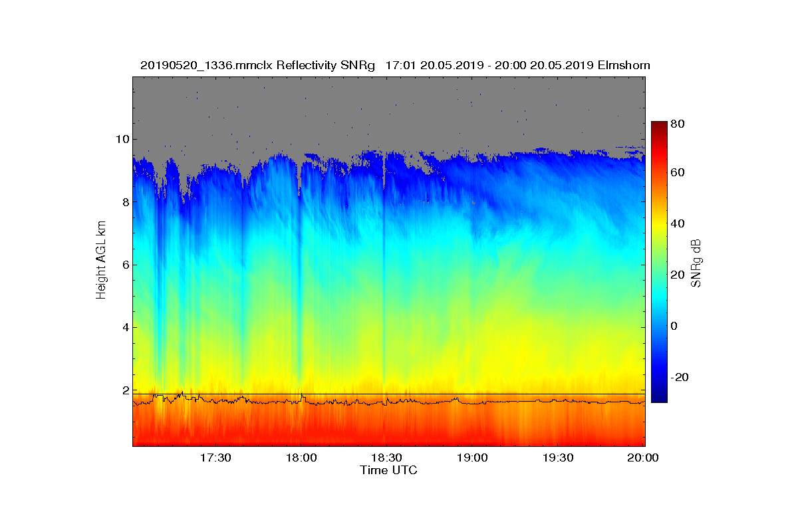Click the height tick label 10
Screen dimensions: 798x532
[122, 139]
